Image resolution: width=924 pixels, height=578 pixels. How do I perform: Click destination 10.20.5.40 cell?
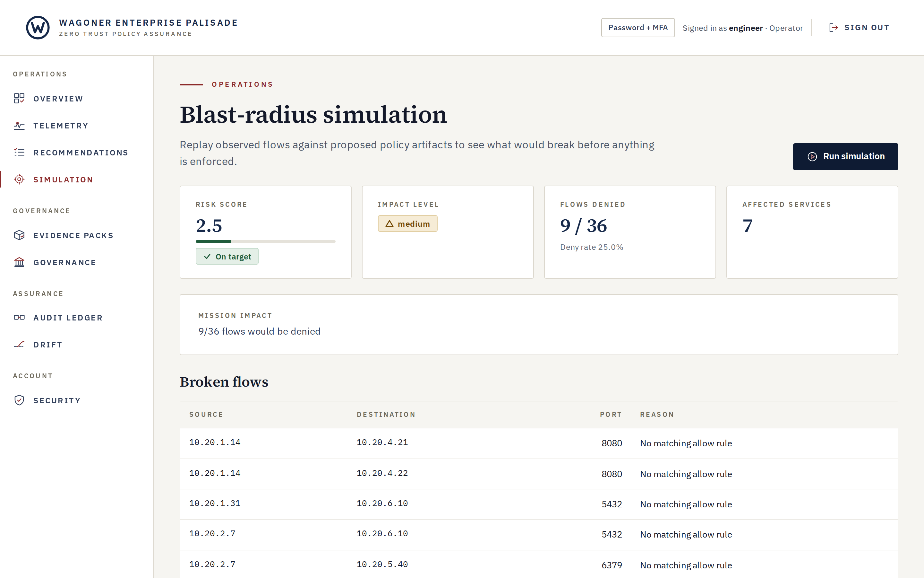[382, 564]
